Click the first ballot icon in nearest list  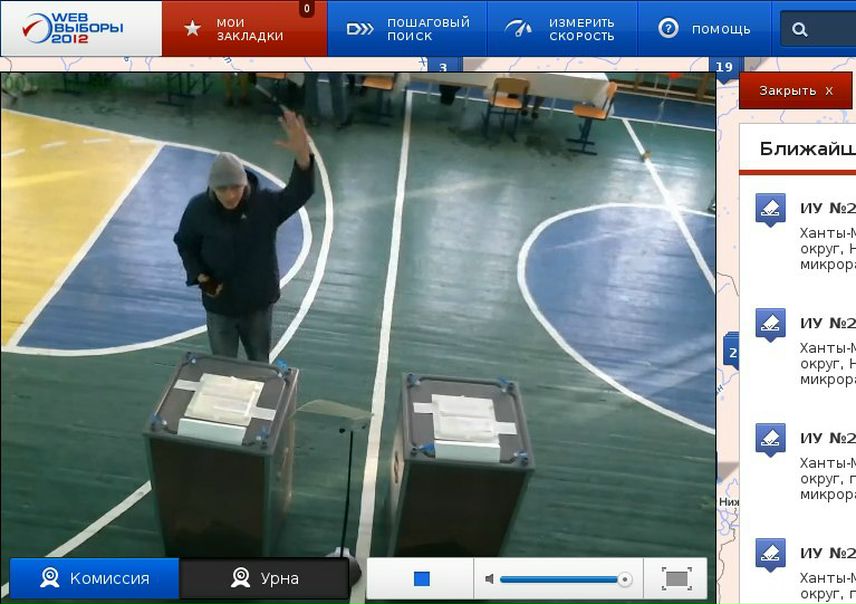(x=770, y=209)
